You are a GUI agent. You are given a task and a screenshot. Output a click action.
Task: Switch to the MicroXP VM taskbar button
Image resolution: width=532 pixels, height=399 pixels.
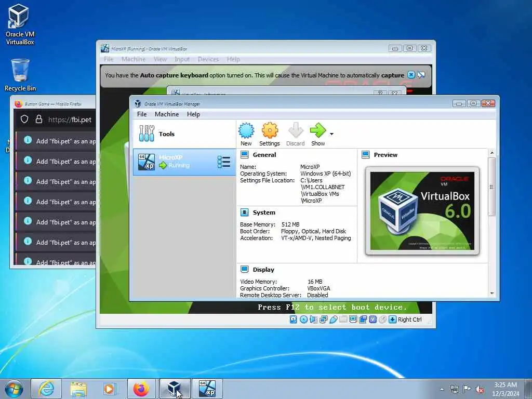(207, 389)
